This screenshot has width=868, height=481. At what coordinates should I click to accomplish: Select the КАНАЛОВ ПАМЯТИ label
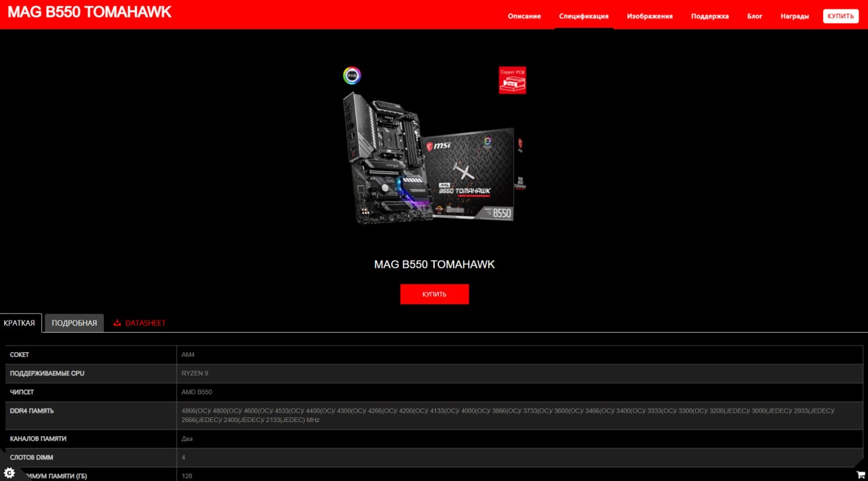[38, 439]
